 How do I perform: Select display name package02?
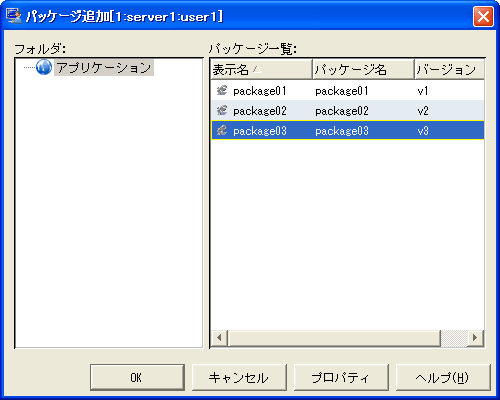260,111
